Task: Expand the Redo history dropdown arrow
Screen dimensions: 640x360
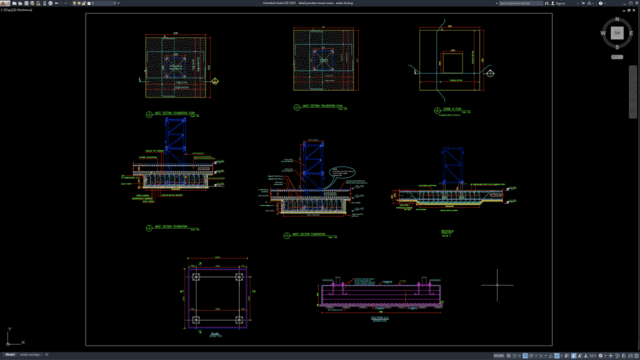Action: point(70,3)
